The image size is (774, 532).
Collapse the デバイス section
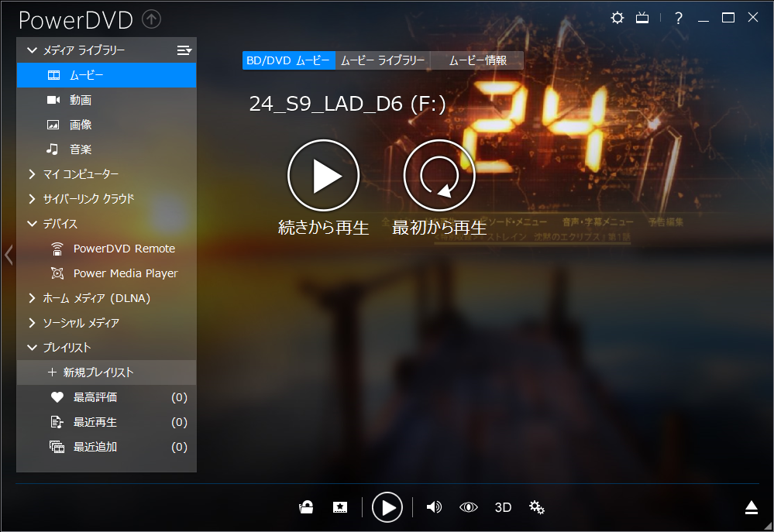(32, 224)
